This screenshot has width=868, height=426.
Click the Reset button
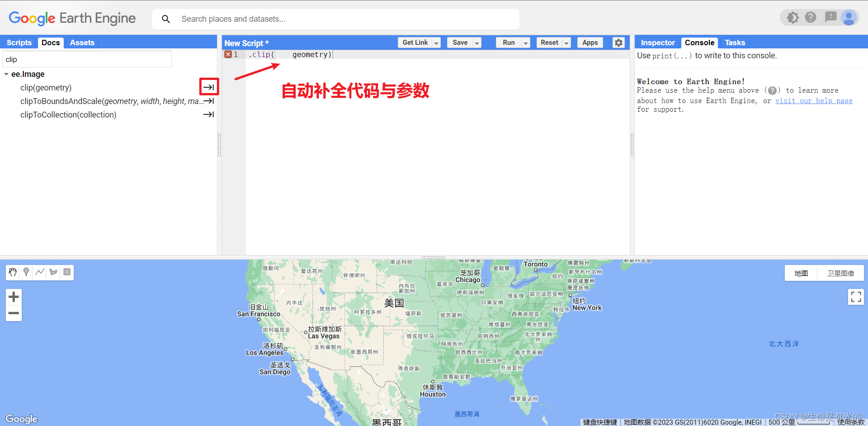pos(549,43)
